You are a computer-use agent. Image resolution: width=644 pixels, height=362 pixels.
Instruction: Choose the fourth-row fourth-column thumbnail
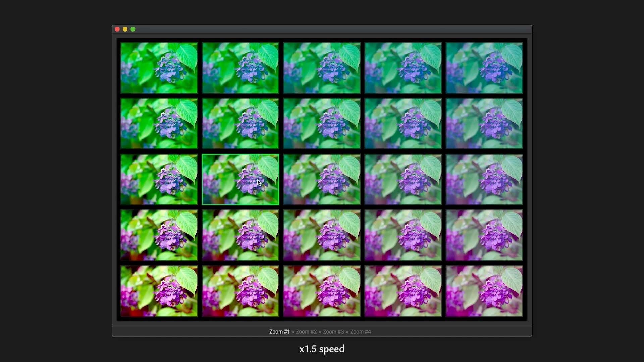(x=403, y=235)
